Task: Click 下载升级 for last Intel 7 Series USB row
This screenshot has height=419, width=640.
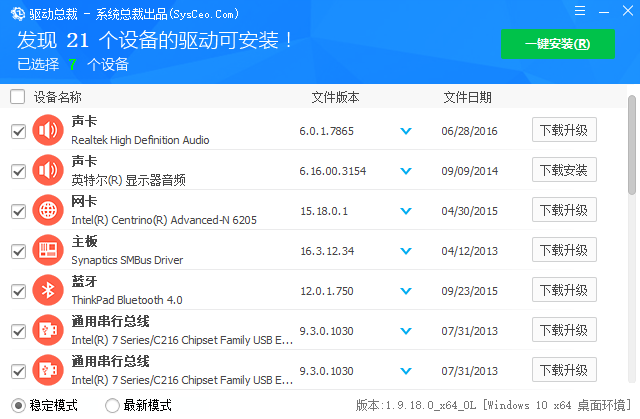Action: [564, 370]
